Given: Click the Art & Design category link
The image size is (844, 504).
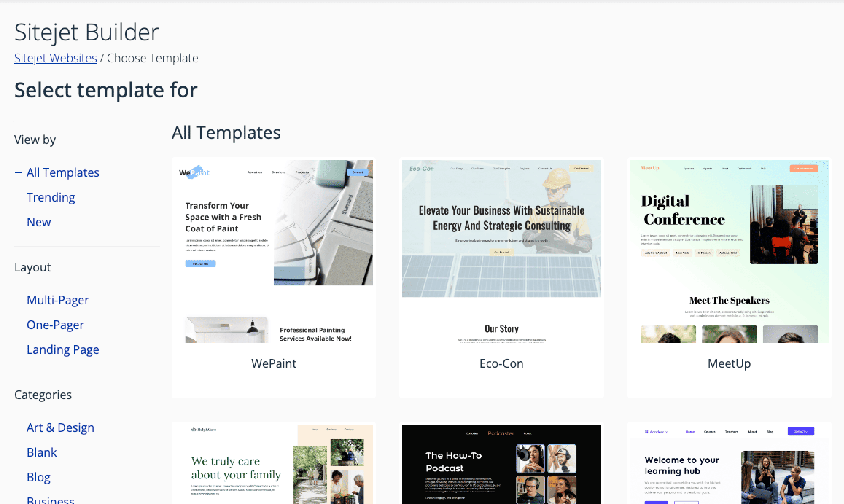Looking at the screenshot, I should click(x=60, y=427).
